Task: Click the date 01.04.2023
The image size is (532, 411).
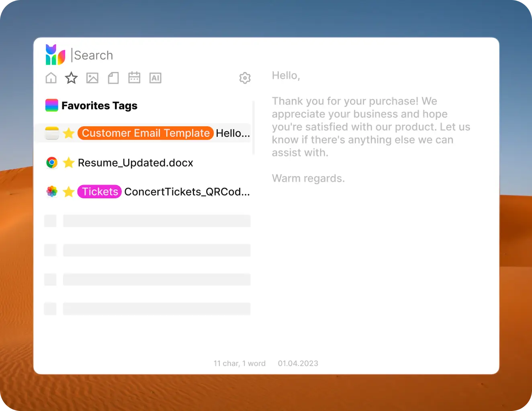Action: 298,363
